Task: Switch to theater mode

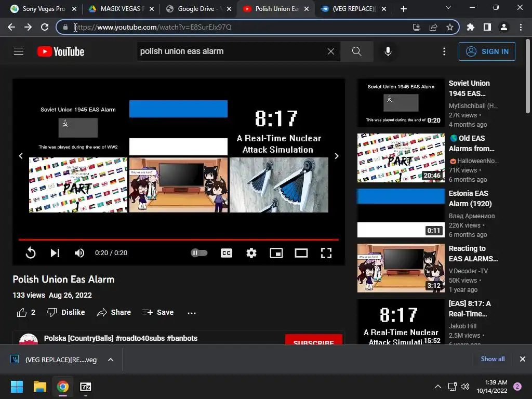Action: [x=301, y=253]
